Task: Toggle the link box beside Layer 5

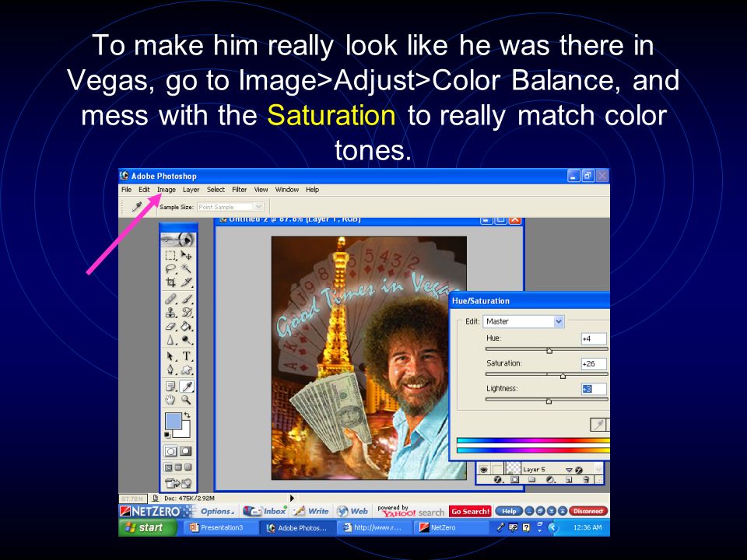Action: (x=497, y=470)
